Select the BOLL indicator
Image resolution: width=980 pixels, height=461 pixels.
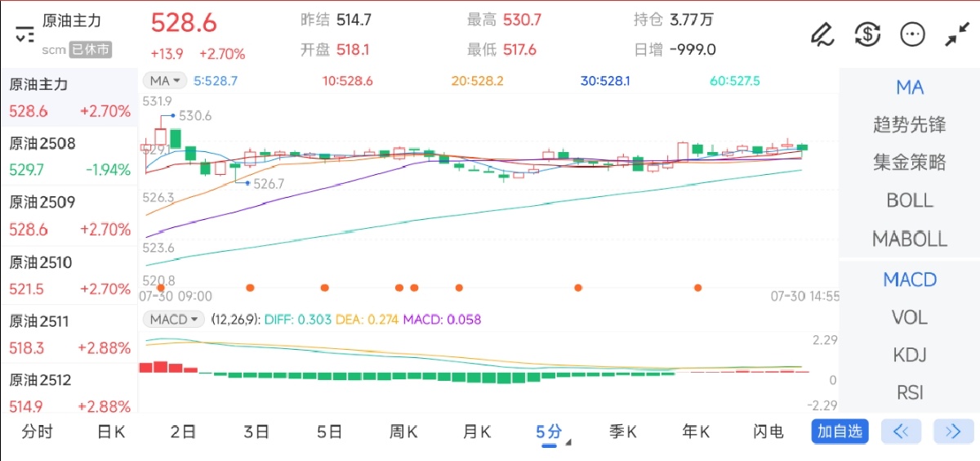(910, 201)
